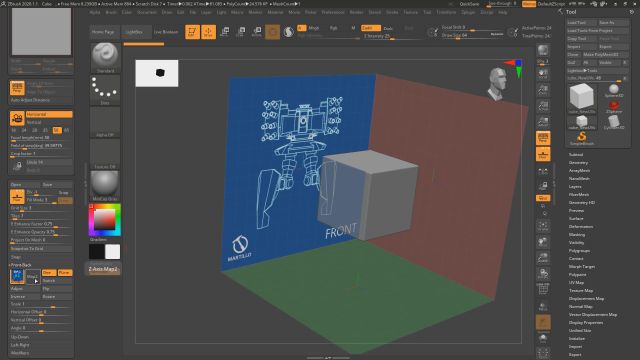Viewport: 640px width, 360px height.
Task: Open the Alpha Off selector
Action: [105, 122]
